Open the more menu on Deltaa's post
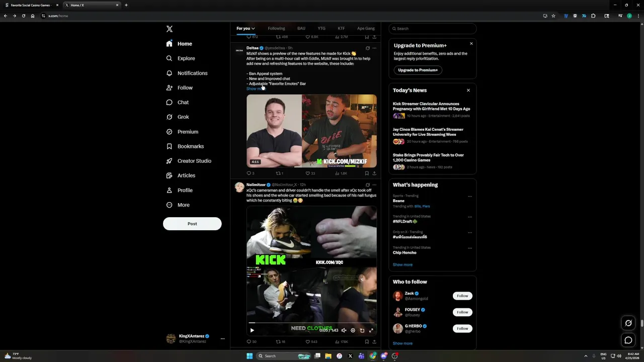This screenshot has height=362, width=644. click(x=374, y=48)
